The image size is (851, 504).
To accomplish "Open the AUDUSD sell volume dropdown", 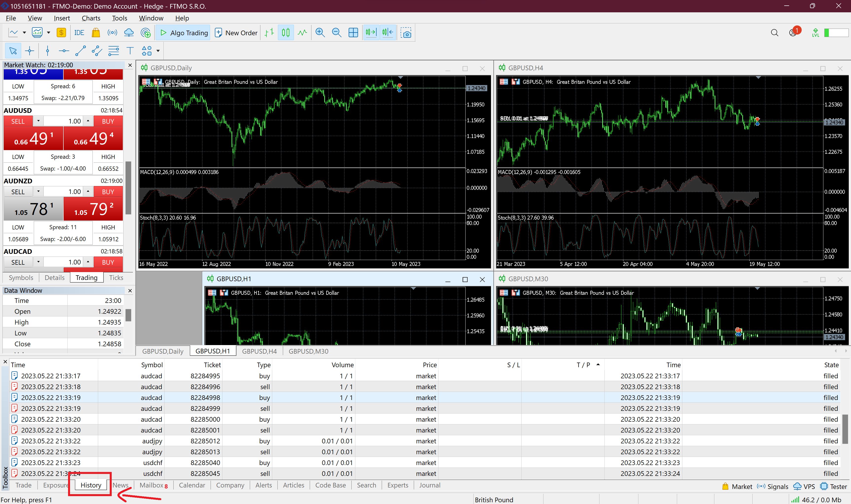I will coord(38,121).
